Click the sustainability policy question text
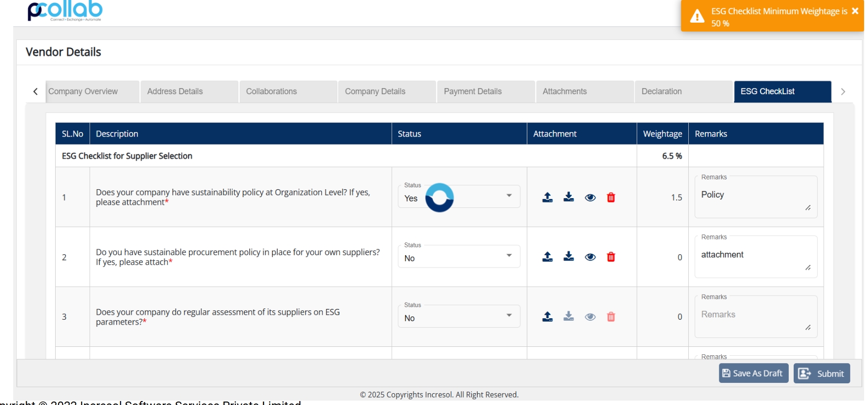This screenshot has width=868, height=405. pos(233,198)
